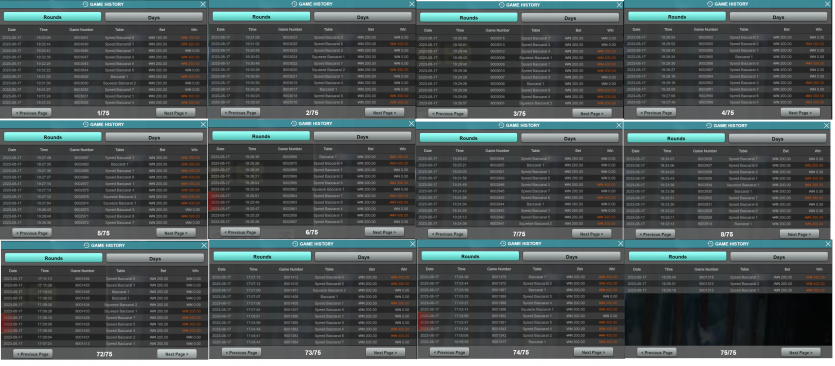The image size is (835, 366).
Task: Close the Game History panel showing page 7/75
Action: [619, 125]
